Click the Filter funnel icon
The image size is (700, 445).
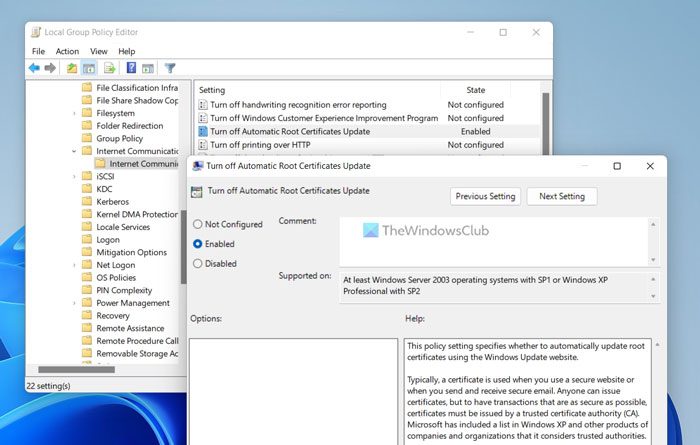[x=170, y=68]
